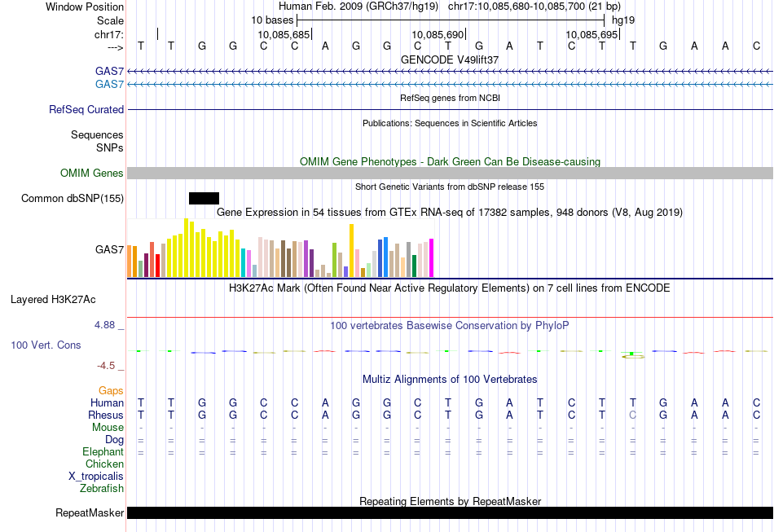Select the Human species label
Screen dimensions: 774x532
pyautogui.click(x=107, y=402)
